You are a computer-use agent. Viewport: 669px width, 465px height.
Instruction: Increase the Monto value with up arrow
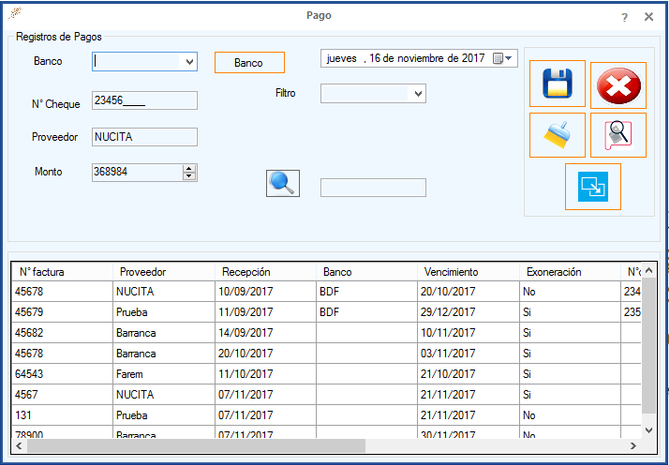[189, 168]
